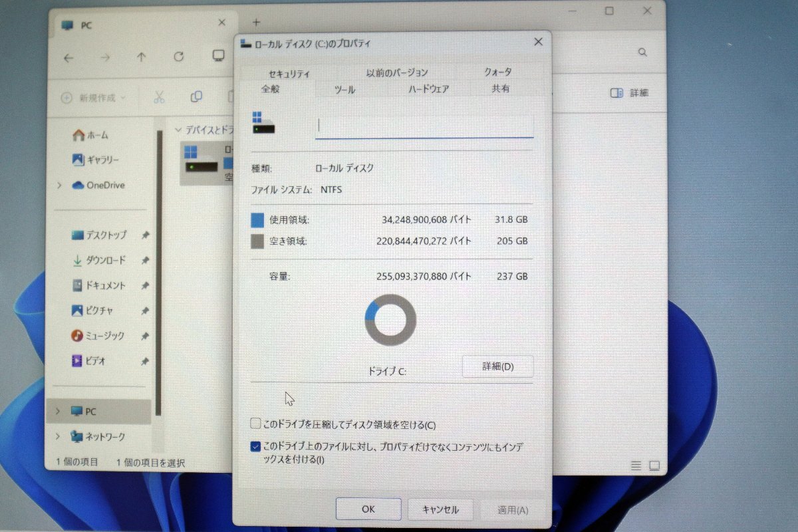Click the 237 GB capacity text

(512, 276)
